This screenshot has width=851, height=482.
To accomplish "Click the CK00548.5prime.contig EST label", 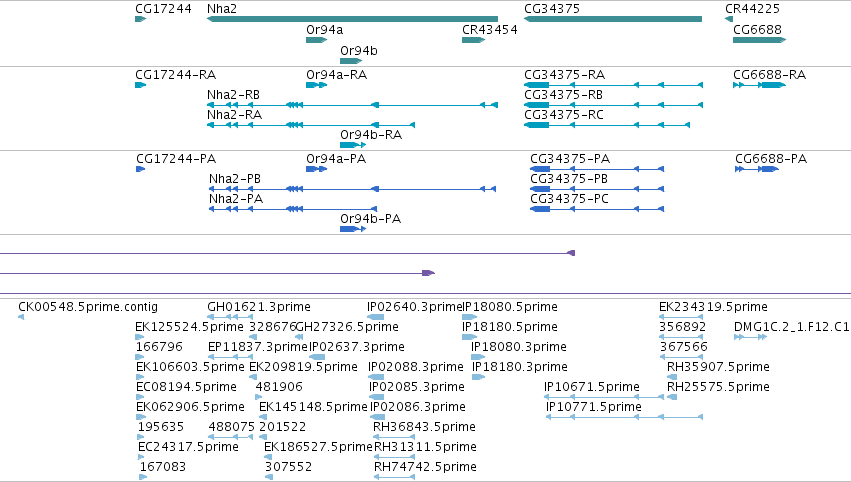I will pyautogui.click(x=88, y=307).
